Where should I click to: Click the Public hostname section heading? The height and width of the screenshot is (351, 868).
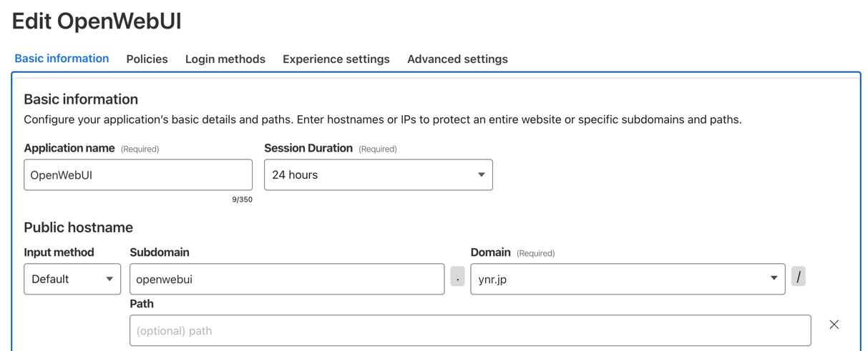pos(78,227)
